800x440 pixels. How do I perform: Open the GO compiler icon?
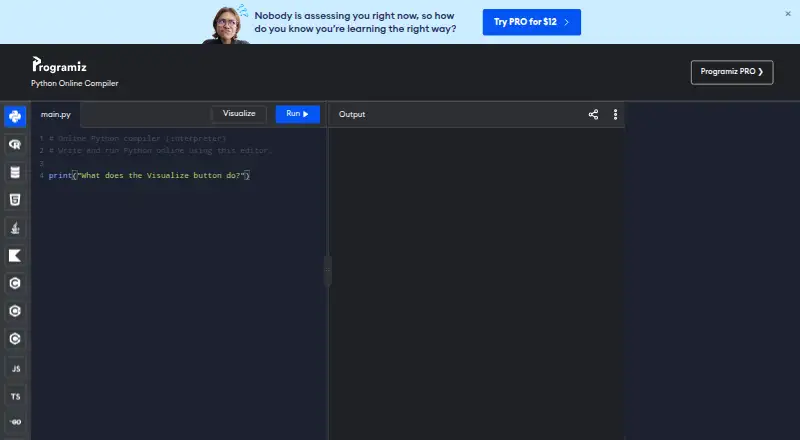pos(15,422)
